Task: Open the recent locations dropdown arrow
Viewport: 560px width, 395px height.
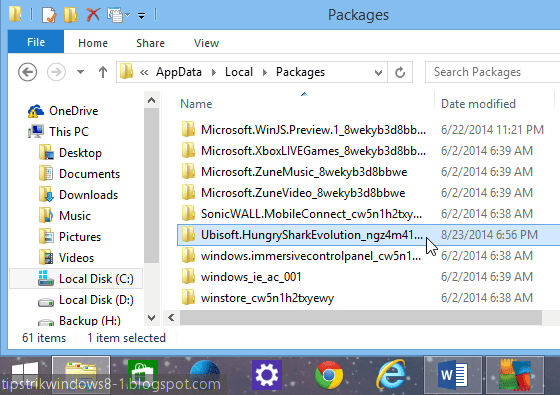Action: (x=80, y=72)
